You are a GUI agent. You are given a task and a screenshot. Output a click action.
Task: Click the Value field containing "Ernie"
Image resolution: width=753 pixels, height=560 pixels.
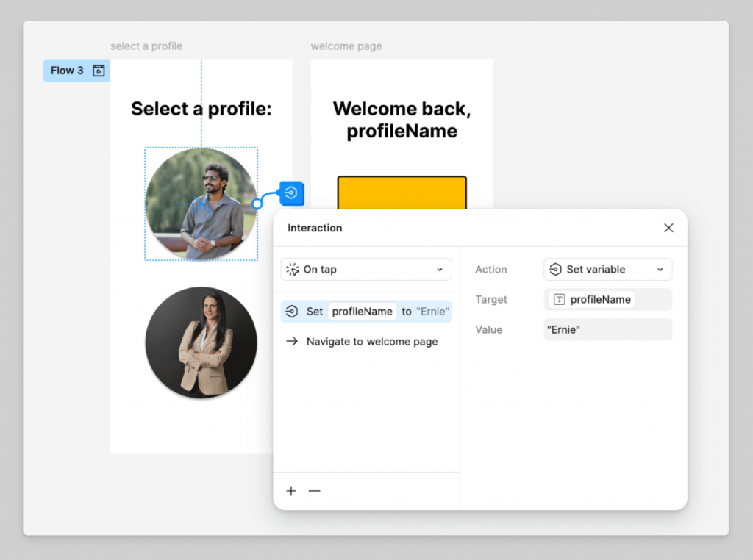coord(607,330)
